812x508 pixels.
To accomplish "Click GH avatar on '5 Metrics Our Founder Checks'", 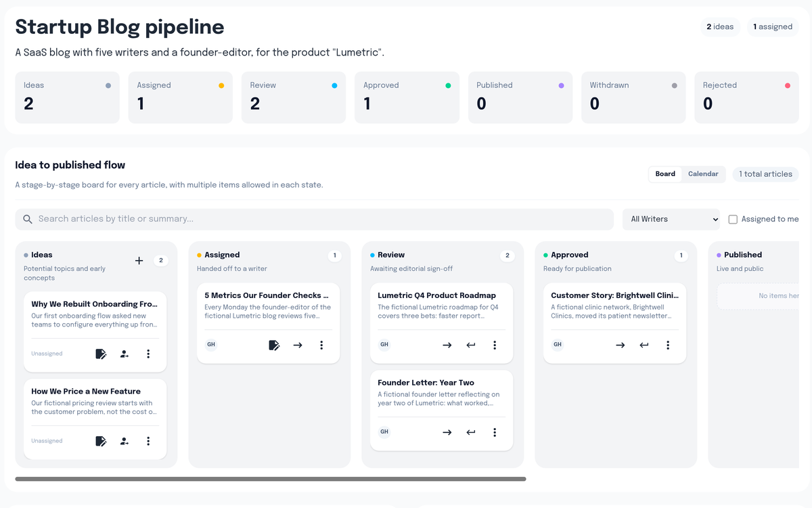I will click(x=211, y=344).
